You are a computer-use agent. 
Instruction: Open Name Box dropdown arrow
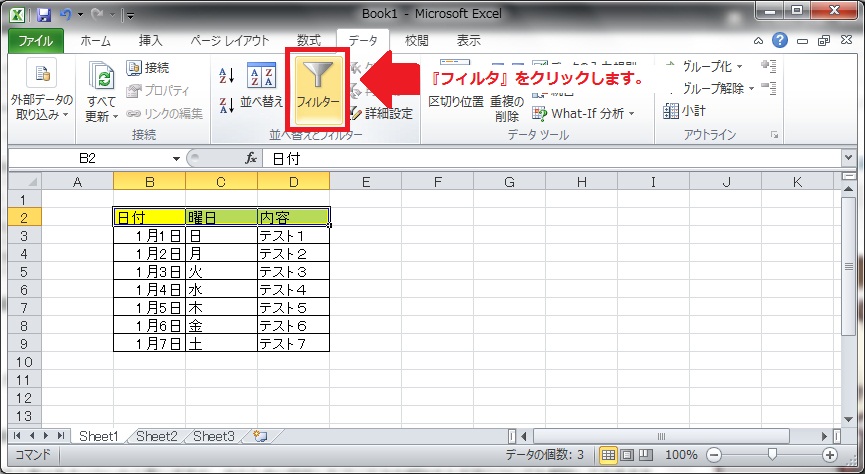tap(176, 159)
